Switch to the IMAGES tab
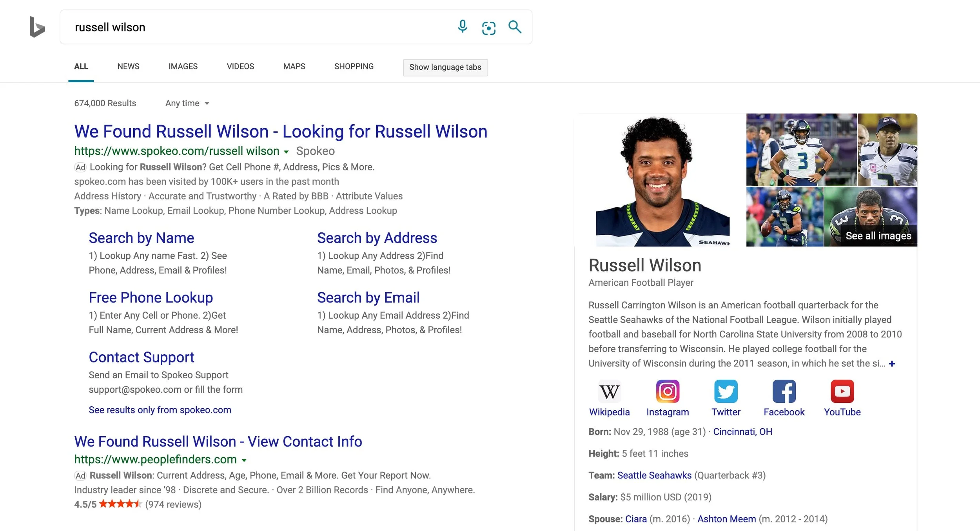980x531 pixels. [183, 67]
